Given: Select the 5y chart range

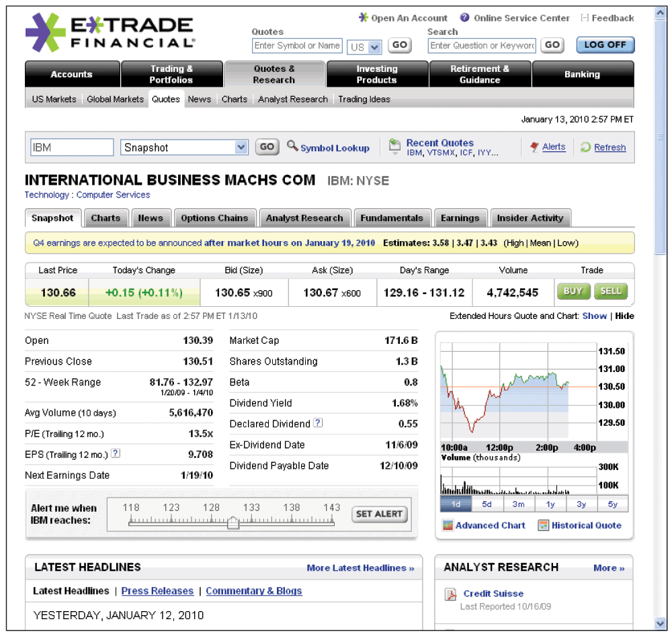Looking at the screenshot, I should point(612,504).
